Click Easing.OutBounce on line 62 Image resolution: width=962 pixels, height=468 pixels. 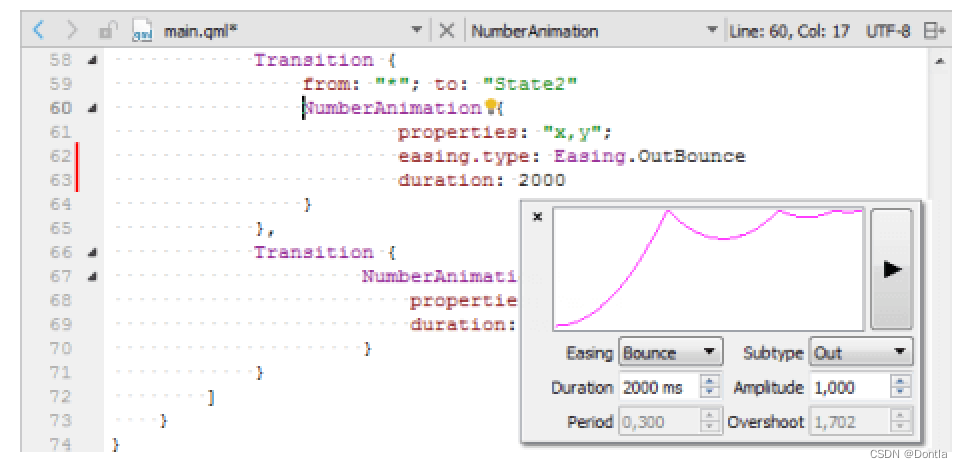(650, 156)
